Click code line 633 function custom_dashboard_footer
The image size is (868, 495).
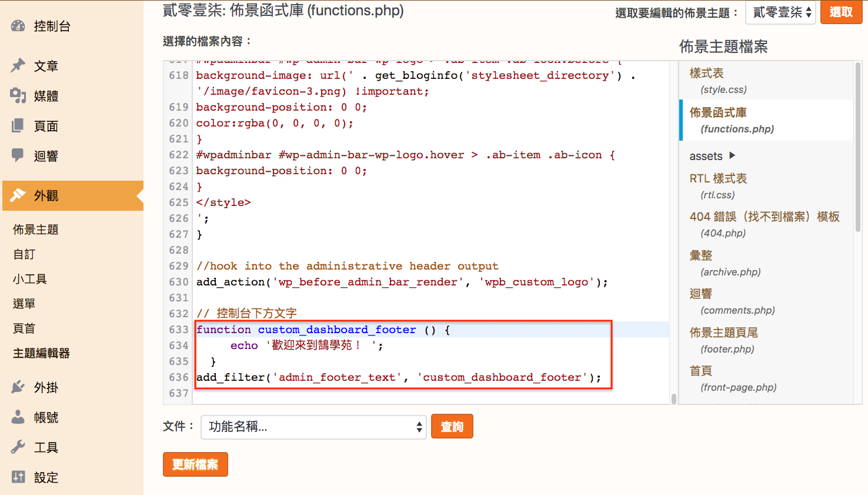[x=323, y=330]
